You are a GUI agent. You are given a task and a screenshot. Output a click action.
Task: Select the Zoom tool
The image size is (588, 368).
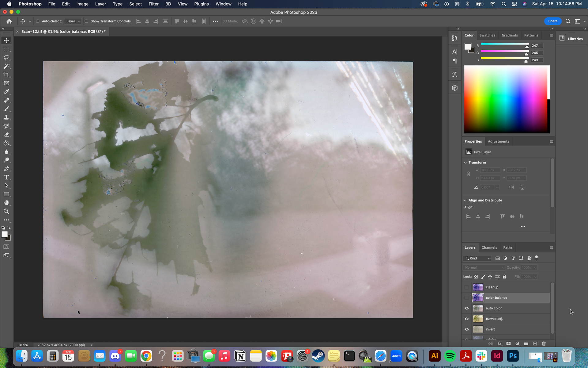click(6, 211)
